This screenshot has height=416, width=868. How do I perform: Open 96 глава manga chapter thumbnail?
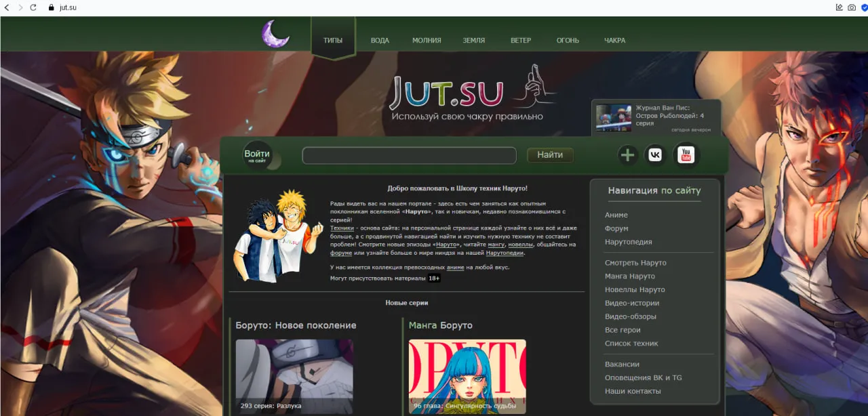[467, 377]
